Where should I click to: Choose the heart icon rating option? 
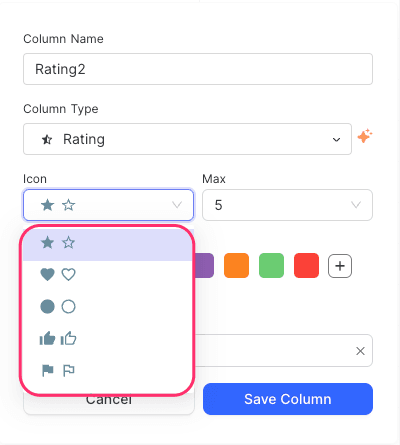coord(108,275)
